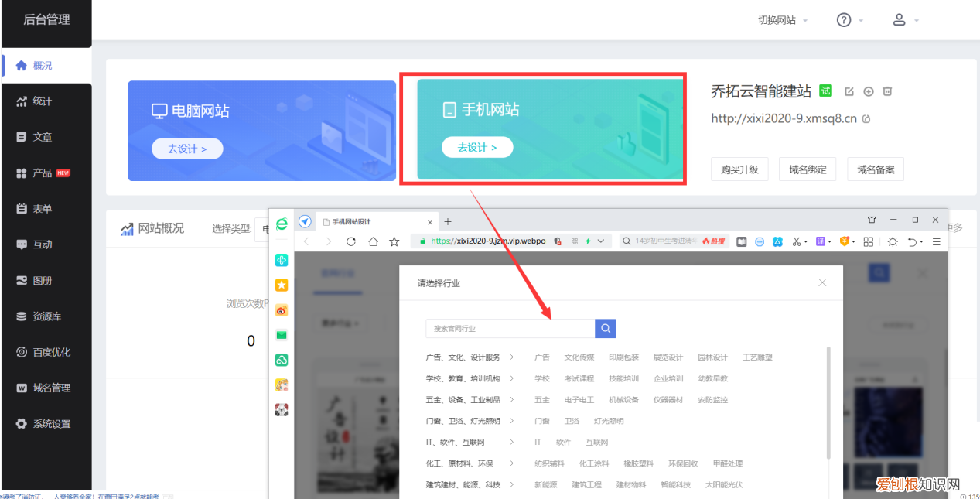Viewport: 980px width, 499px height.
Task: Click 去设计 on the 手机网站 card
Action: coord(477,146)
